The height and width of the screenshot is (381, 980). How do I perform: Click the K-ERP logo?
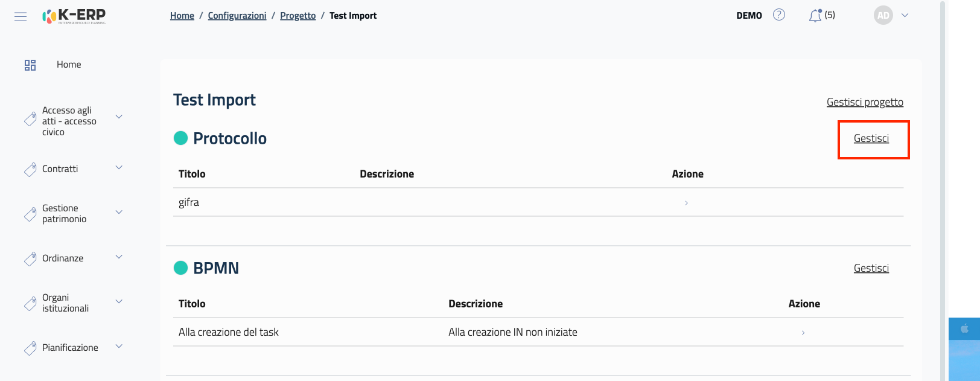click(x=74, y=16)
